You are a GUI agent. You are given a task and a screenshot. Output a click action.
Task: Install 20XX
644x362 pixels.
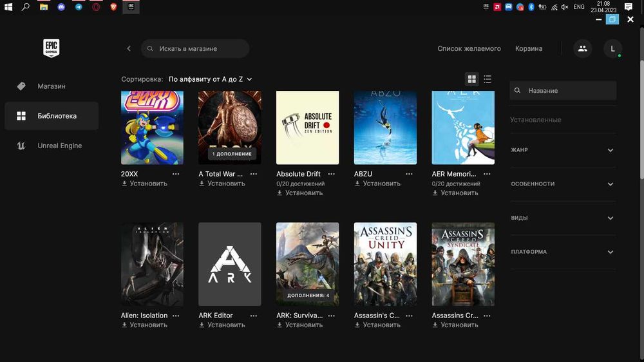tap(144, 184)
